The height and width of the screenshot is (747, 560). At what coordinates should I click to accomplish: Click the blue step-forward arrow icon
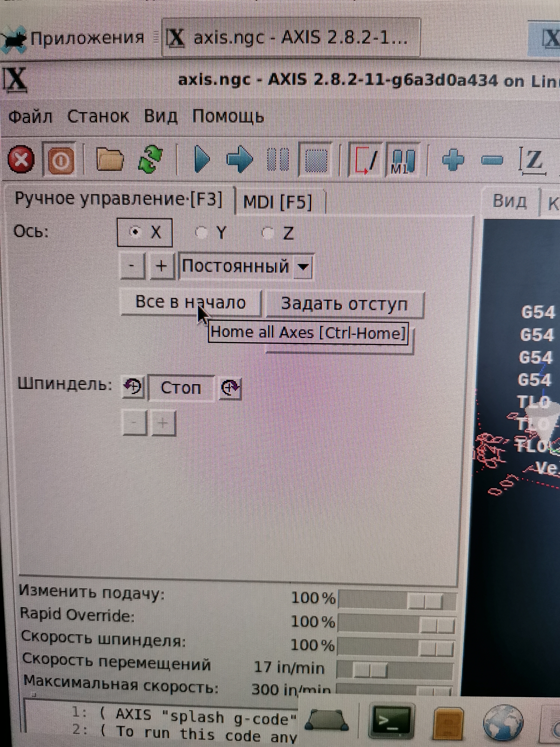click(239, 159)
